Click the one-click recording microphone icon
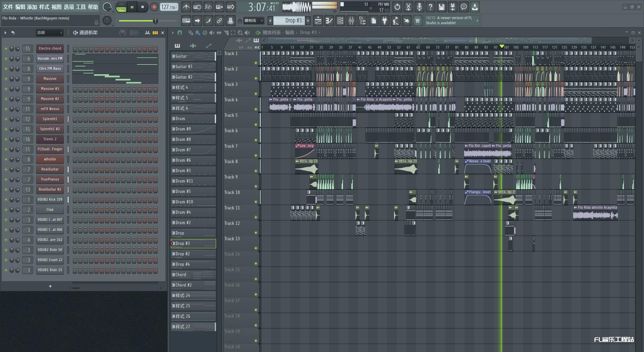This screenshot has height=352, width=644. [419, 7]
